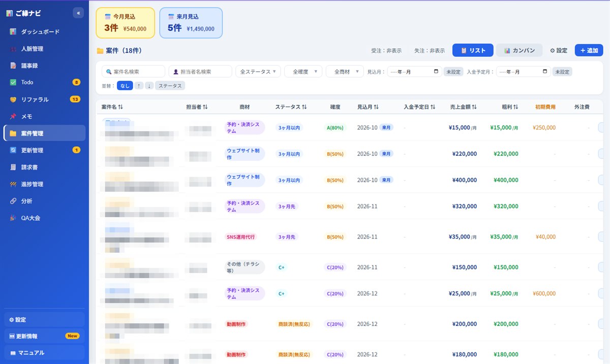Click the 分析 link icon

pyautogui.click(x=13, y=201)
